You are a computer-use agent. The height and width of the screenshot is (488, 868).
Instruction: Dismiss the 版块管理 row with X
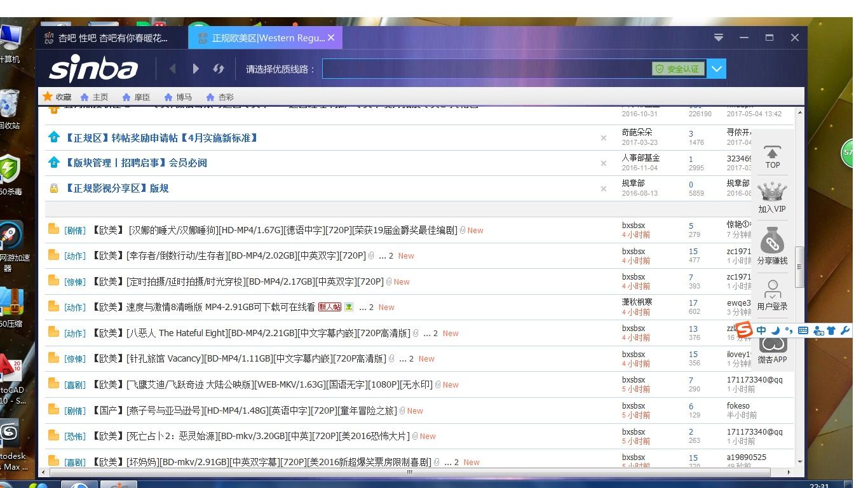pos(604,163)
